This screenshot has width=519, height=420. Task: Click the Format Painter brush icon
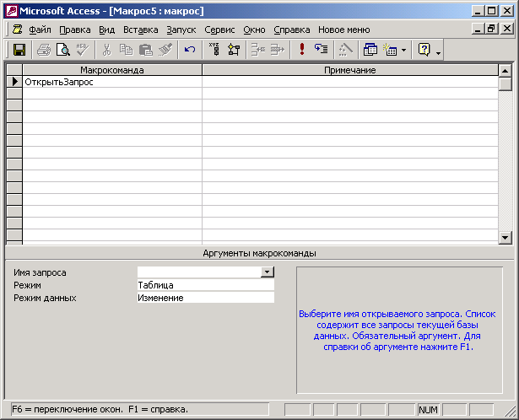coord(165,50)
